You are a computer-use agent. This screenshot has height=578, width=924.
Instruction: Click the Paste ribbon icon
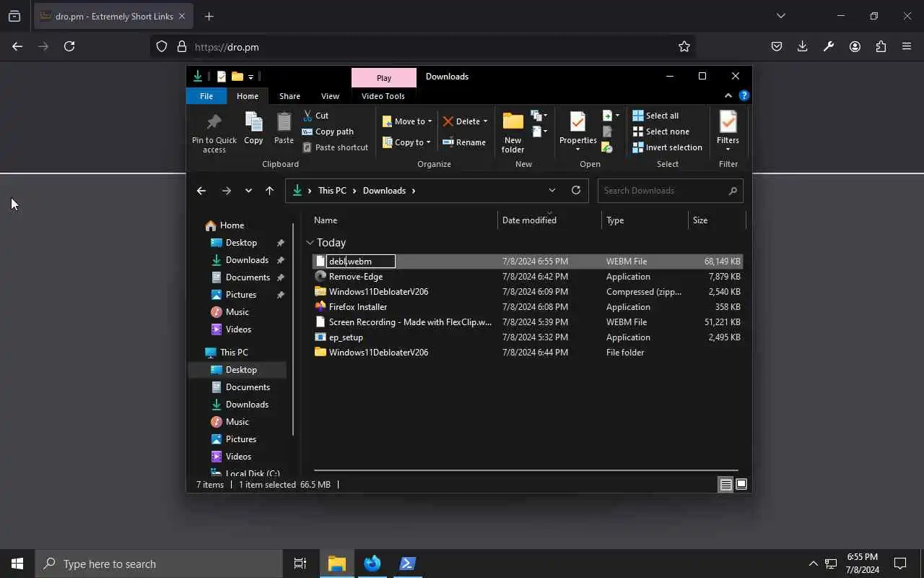[x=284, y=128]
